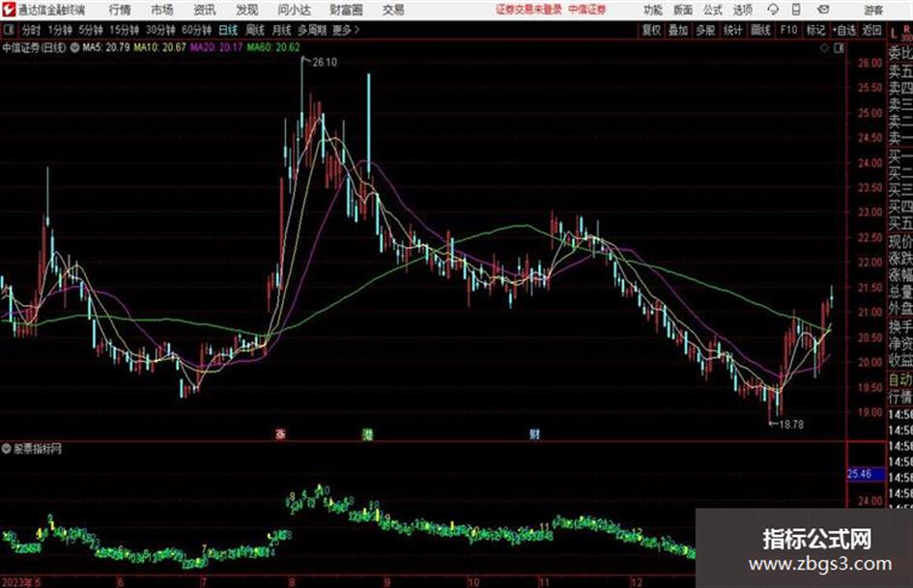Switch to 15分钟 period
The height and width of the screenshot is (588, 913).
point(124,30)
